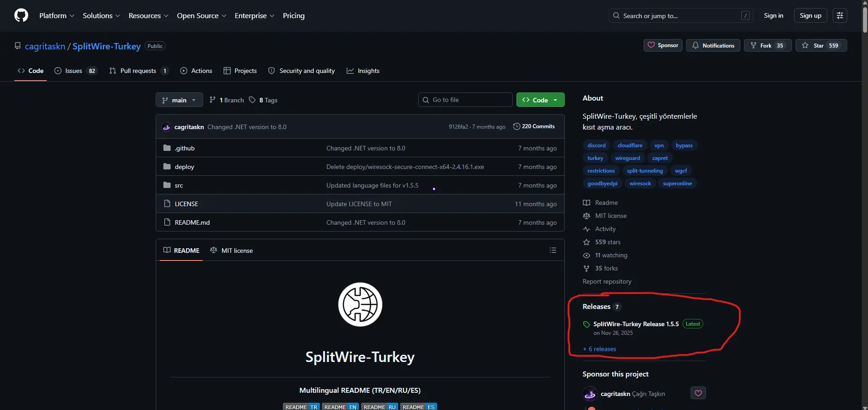Switch to the Projects tab
The width and height of the screenshot is (868, 410).
[x=240, y=71]
